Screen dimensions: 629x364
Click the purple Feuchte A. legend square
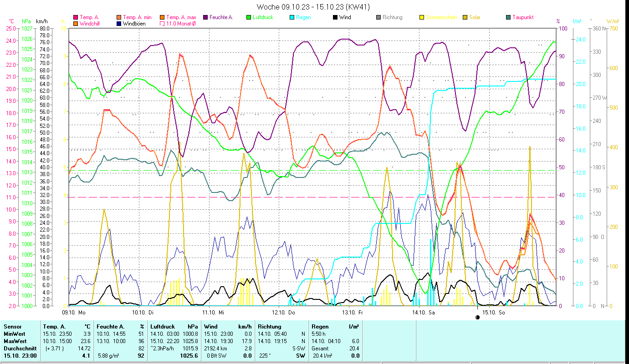[205, 17]
